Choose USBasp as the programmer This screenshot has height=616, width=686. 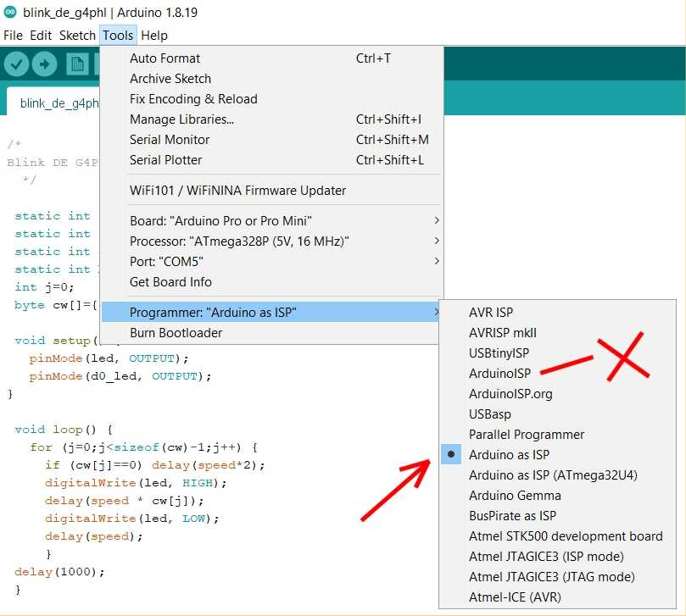[x=489, y=414]
